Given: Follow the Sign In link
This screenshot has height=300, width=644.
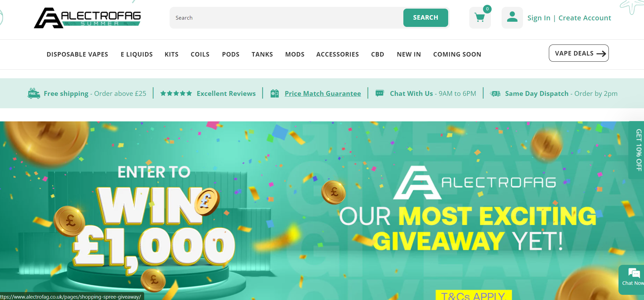Looking at the screenshot, I should coord(539,18).
